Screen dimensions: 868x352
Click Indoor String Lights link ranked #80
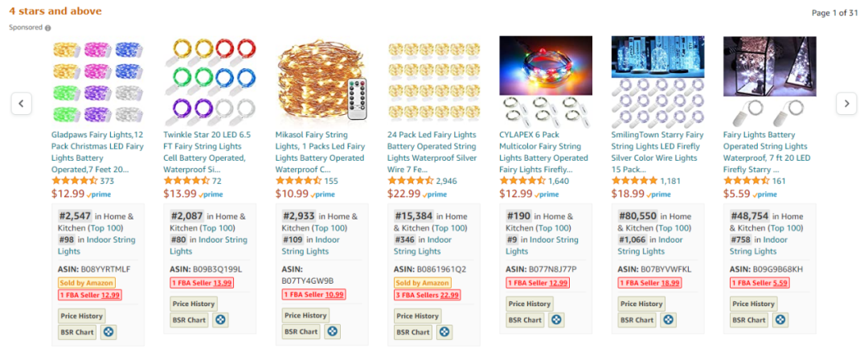[x=209, y=246]
